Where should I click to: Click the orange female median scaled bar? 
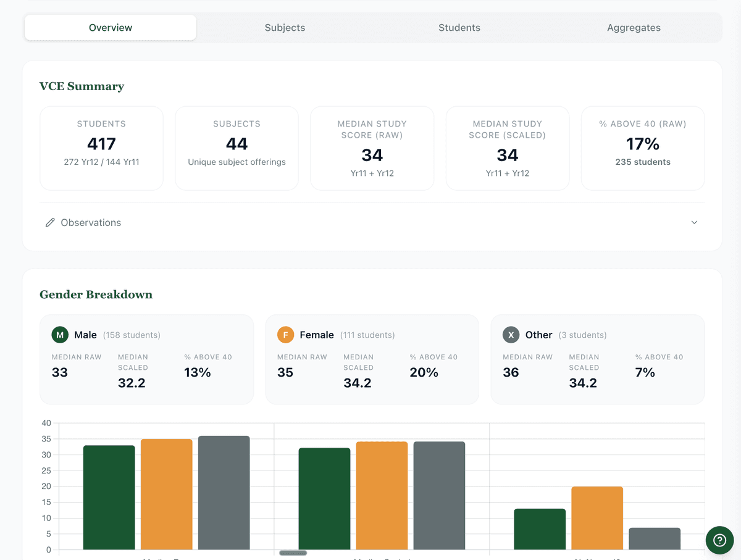pos(382,496)
